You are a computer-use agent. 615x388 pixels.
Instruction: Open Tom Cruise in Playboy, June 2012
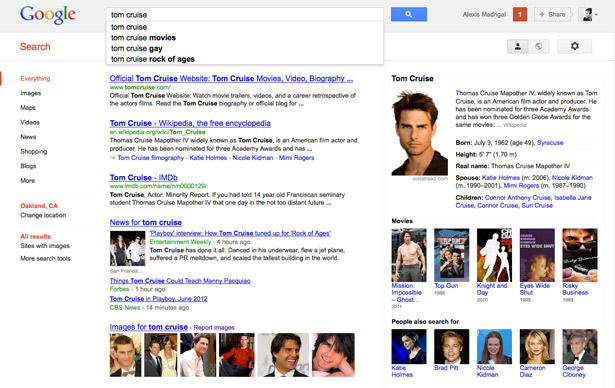pos(158,299)
